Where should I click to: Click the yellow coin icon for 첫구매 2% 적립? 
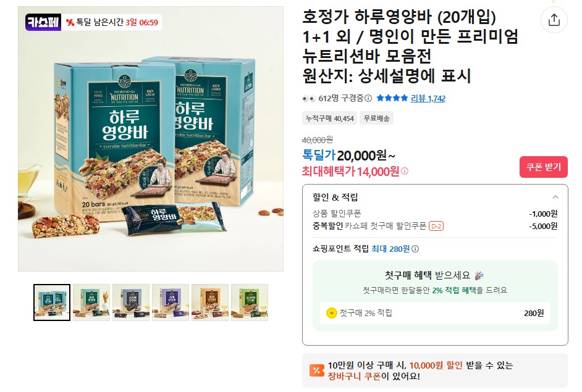click(331, 313)
